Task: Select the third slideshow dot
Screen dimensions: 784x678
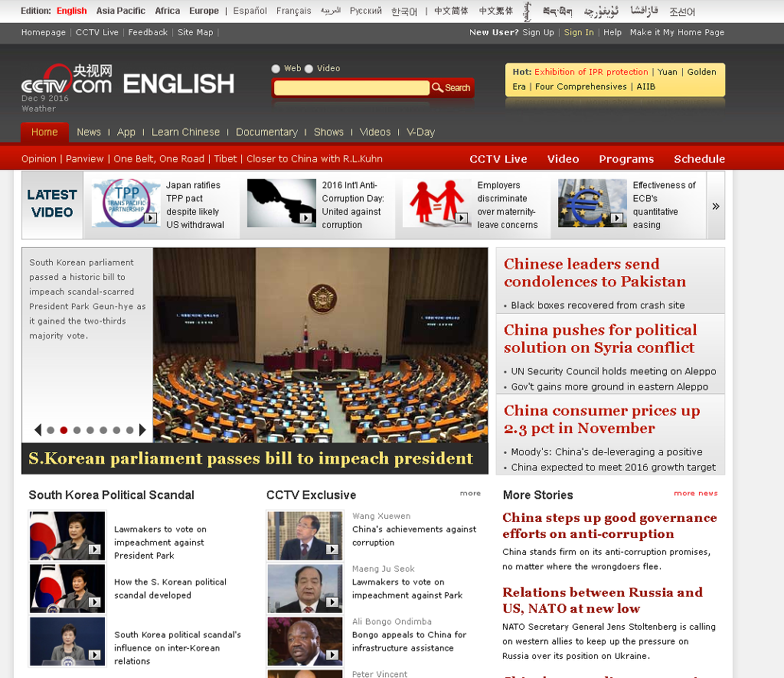Action: 77,430
